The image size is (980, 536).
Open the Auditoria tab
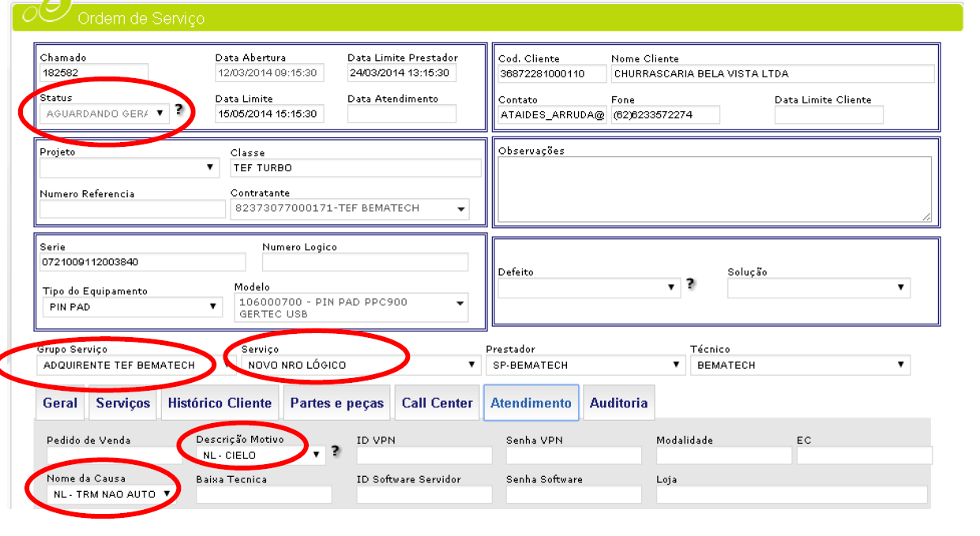(x=618, y=403)
